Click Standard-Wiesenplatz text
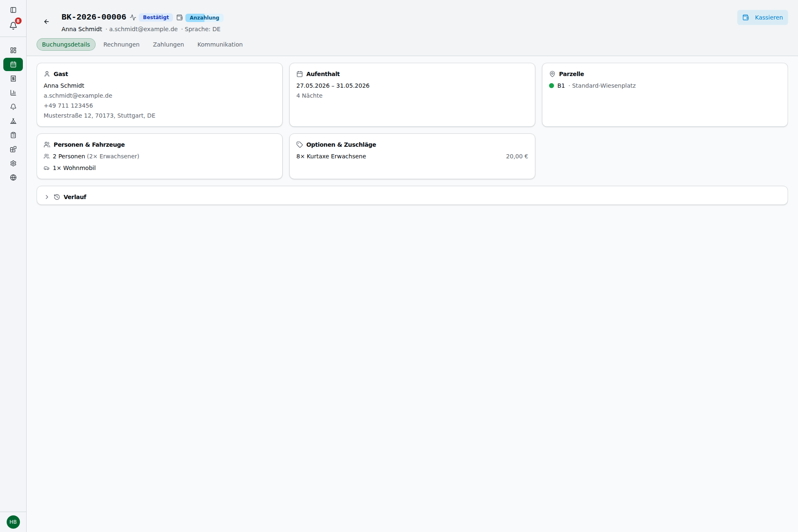The image size is (798, 532). click(x=603, y=86)
